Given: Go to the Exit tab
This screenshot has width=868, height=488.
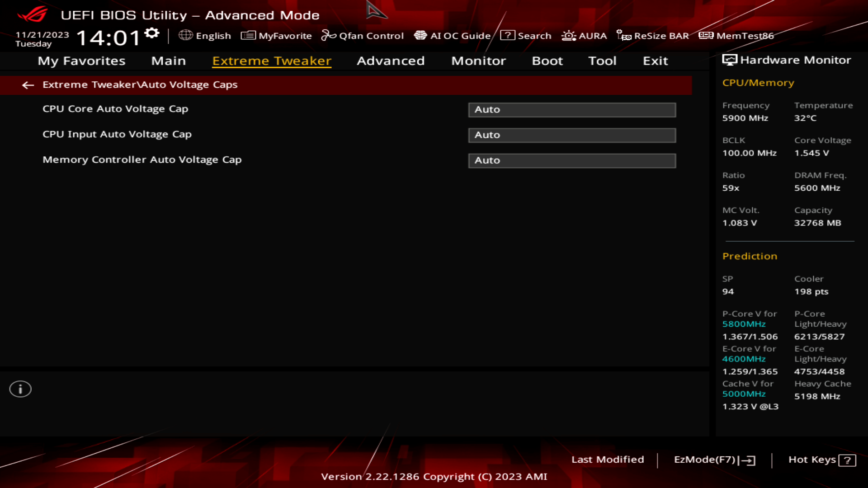Looking at the screenshot, I should pyautogui.click(x=655, y=61).
